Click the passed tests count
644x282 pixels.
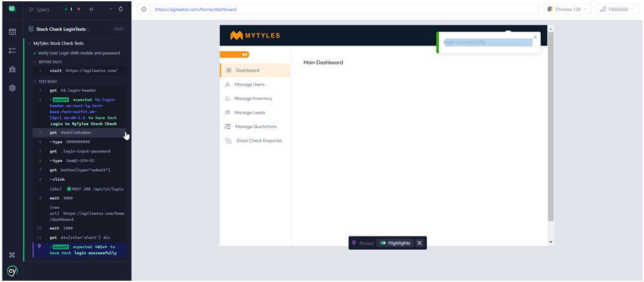68,9
